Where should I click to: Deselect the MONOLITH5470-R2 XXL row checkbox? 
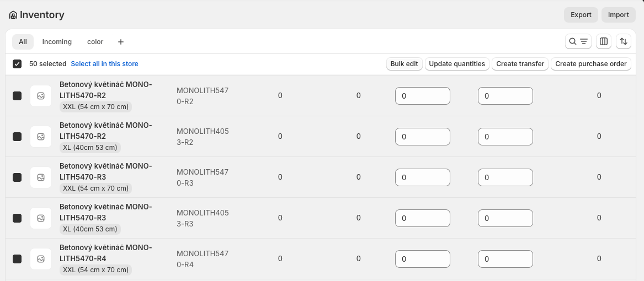coord(17,96)
